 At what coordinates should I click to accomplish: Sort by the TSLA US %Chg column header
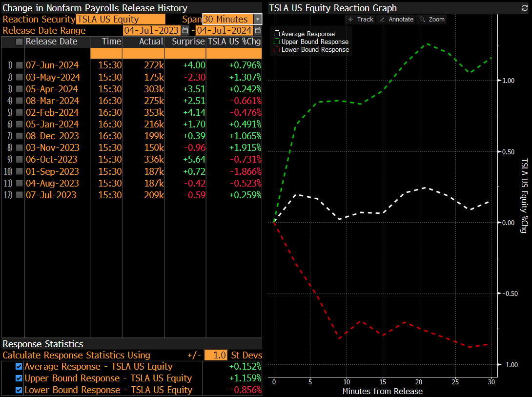234,42
